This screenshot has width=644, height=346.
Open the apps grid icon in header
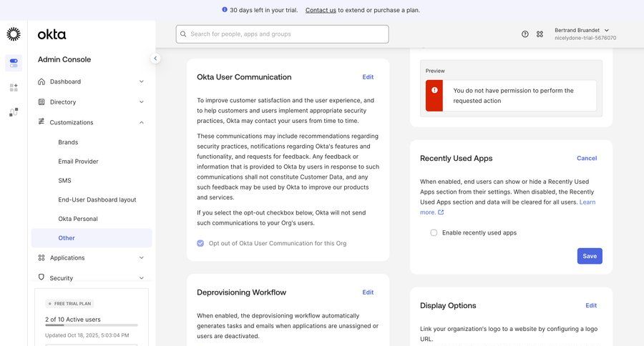(x=540, y=34)
